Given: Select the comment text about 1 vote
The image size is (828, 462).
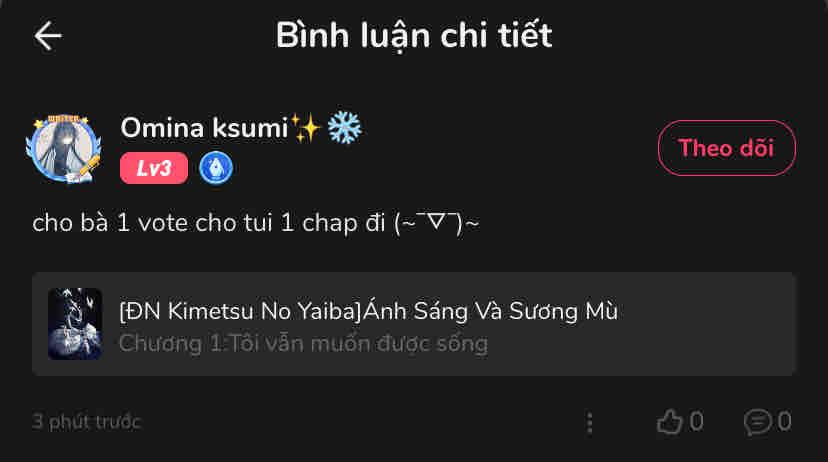Looking at the screenshot, I should (x=256, y=223).
